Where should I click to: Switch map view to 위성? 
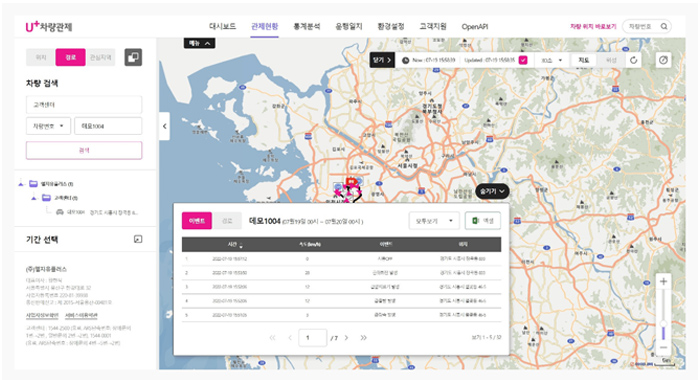point(611,60)
